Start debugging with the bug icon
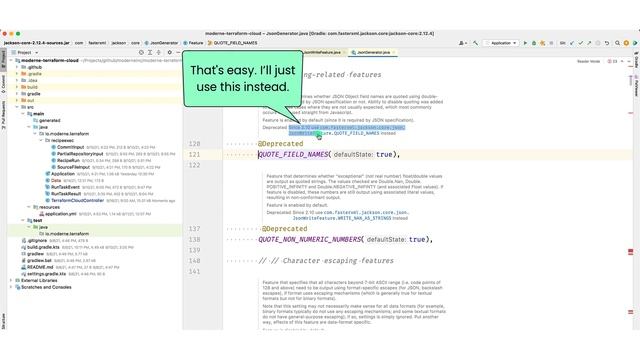This screenshot has width=640, height=360. 534,43
